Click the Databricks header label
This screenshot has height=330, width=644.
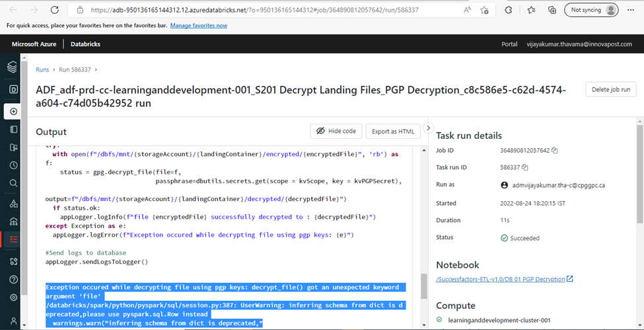[85, 44]
